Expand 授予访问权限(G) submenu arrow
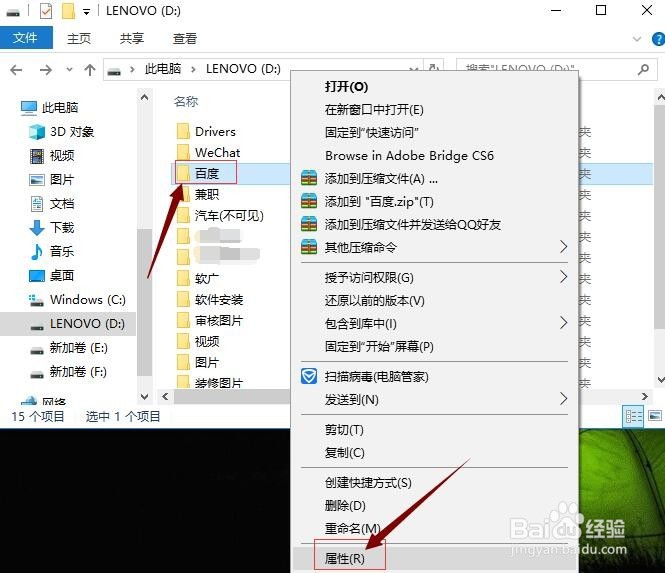This screenshot has width=665, height=573. point(563,277)
